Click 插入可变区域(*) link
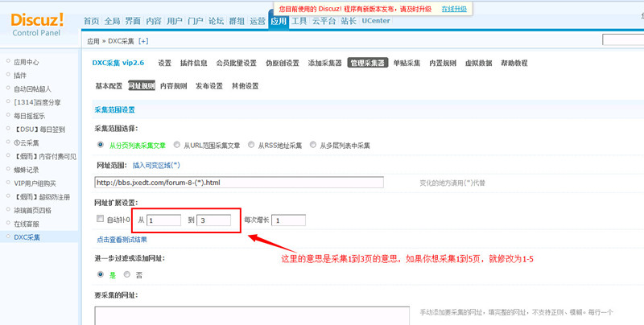Image resolution: width=644 pixels, height=325 pixels. point(162,165)
